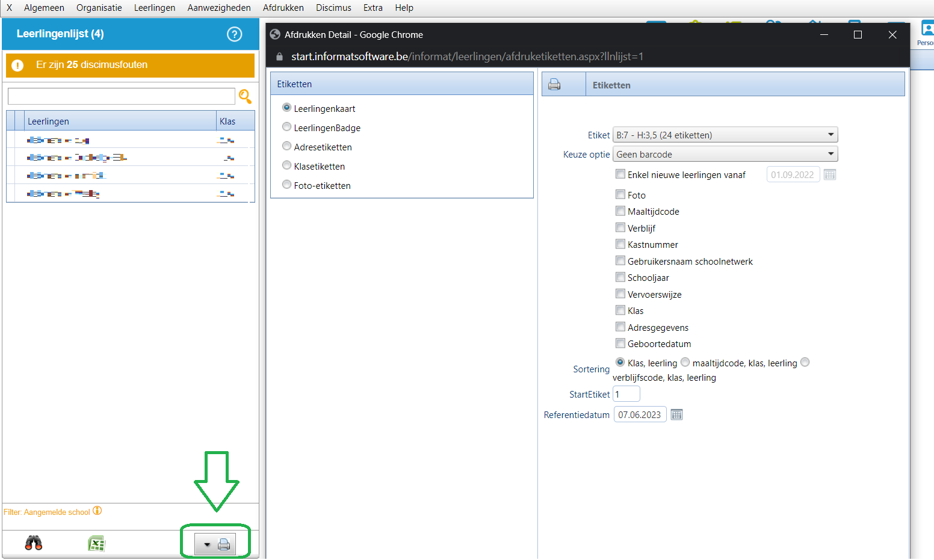
Task: Click the discimusfouten warning icon
Action: point(17,66)
